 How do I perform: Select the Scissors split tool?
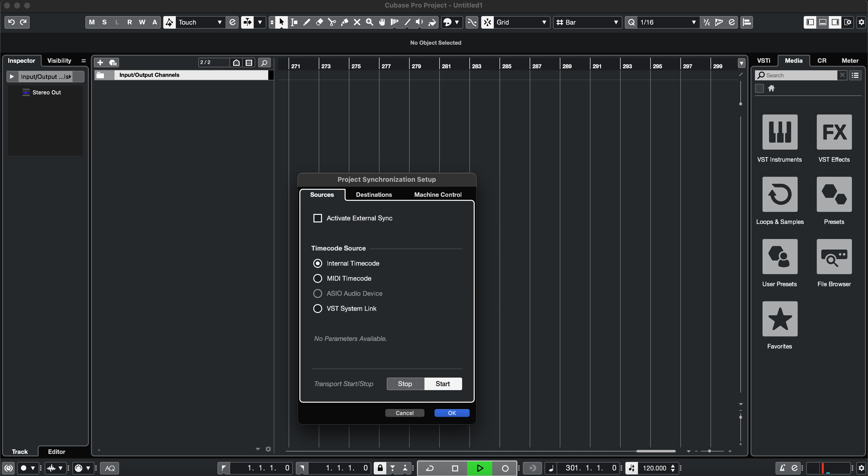332,22
